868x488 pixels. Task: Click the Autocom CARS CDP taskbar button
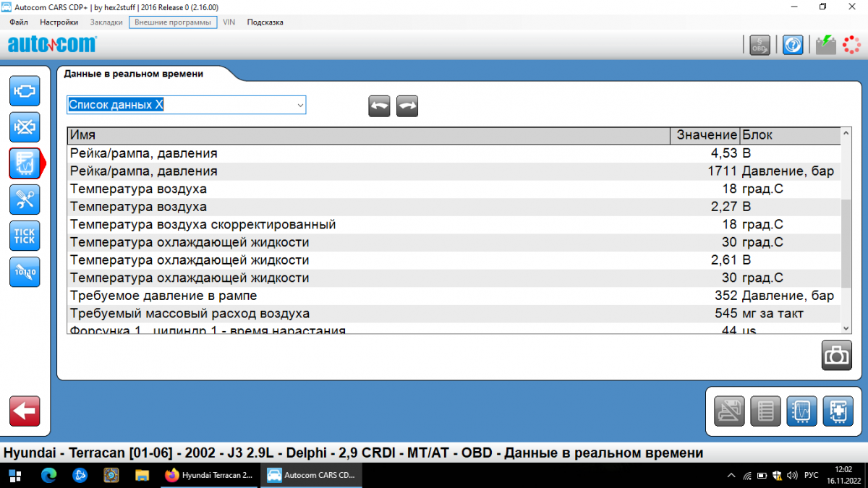[x=312, y=475]
